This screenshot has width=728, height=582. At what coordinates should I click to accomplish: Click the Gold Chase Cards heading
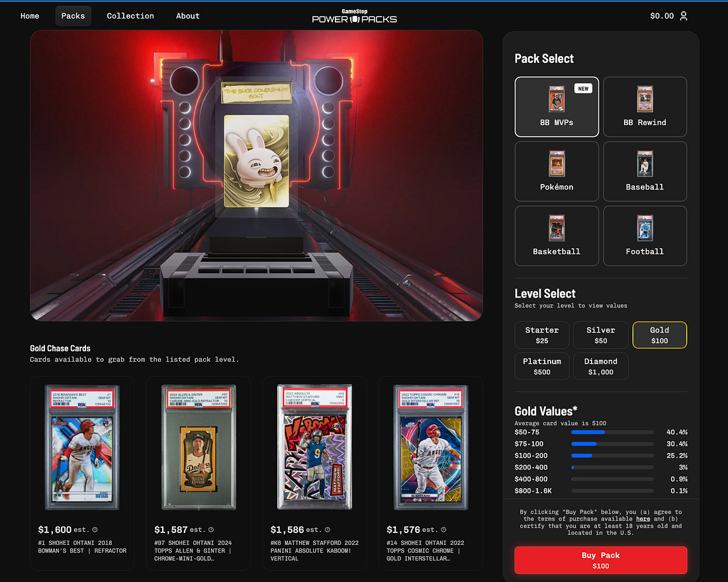pyautogui.click(x=60, y=348)
